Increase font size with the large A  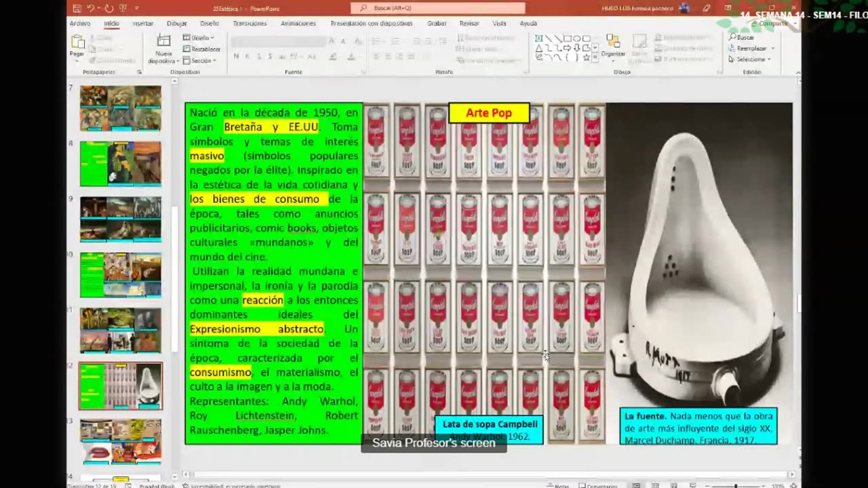(332, 41)
